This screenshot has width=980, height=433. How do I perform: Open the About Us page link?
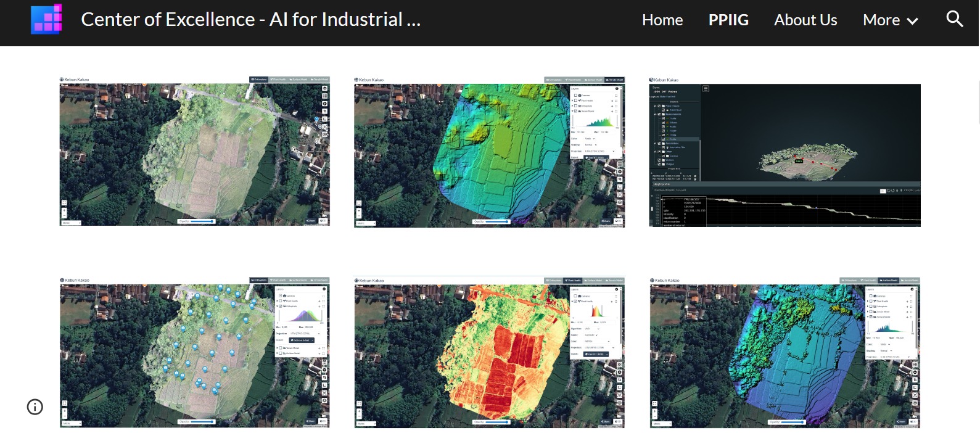805,20
